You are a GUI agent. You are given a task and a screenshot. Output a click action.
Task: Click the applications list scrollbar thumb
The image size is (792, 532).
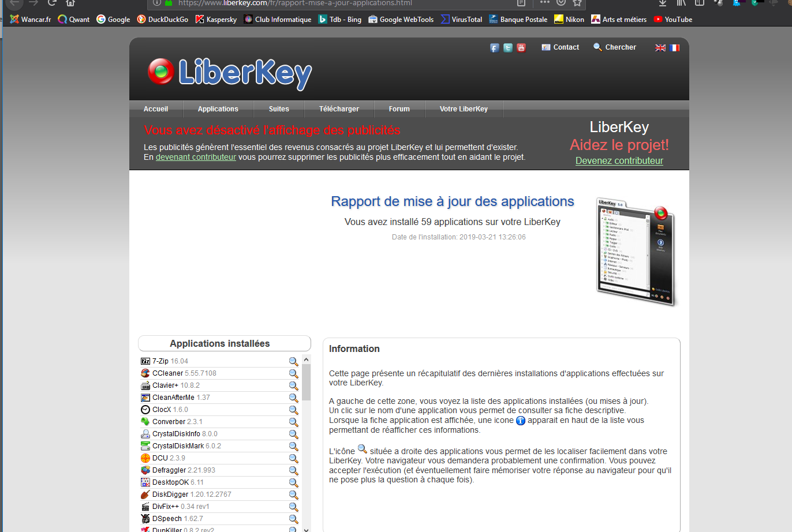click(306, 383)
